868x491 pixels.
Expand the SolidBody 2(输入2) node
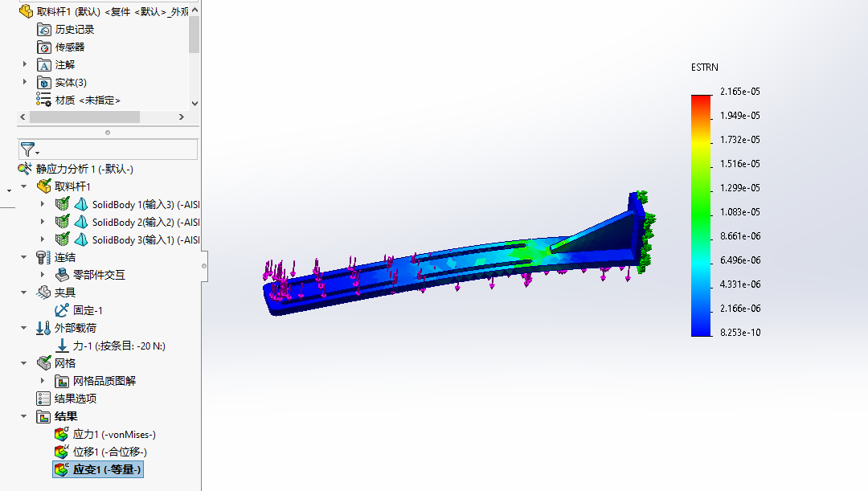(43, 222)
